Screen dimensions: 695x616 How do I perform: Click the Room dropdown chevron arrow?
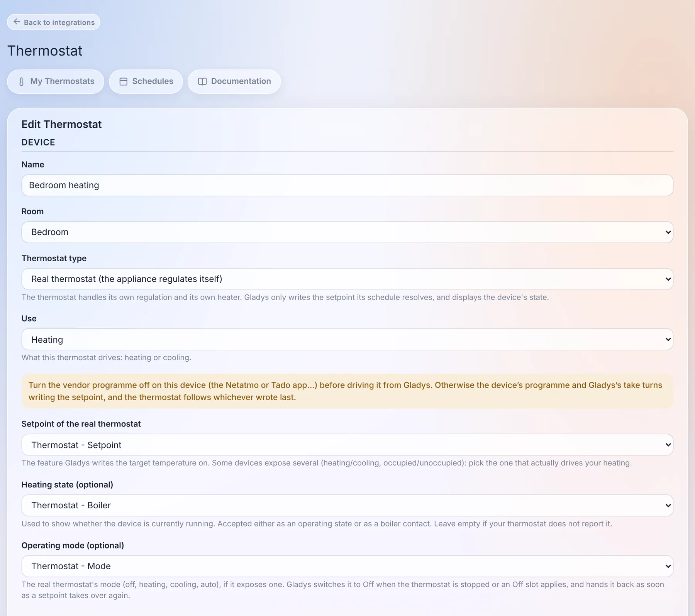coord(668,232)
